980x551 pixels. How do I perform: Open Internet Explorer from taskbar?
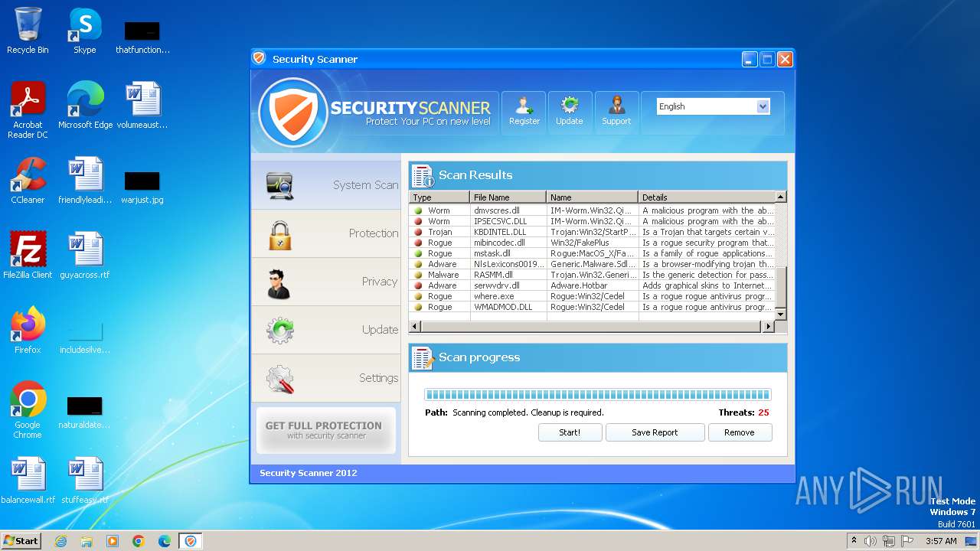pos(60,541)
